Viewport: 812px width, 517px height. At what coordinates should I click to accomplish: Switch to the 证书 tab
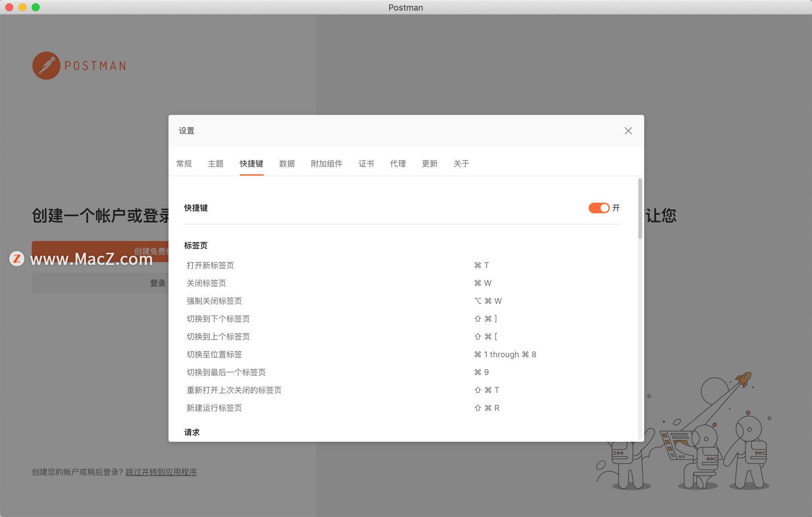point(366,164)
